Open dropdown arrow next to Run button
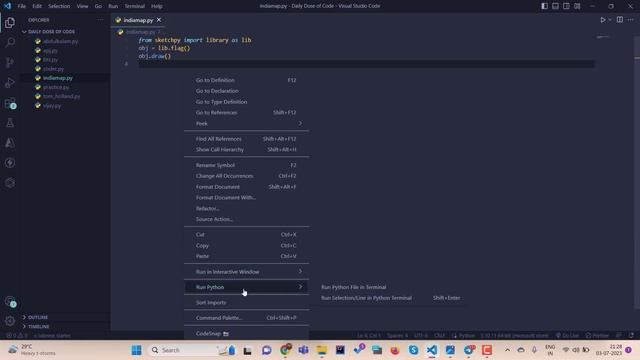The width and height of the screenshot is (640, 360). (x=610, y=20)
